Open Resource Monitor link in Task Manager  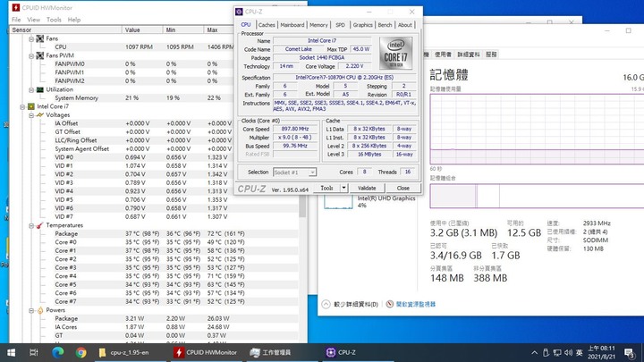[415, 304]
